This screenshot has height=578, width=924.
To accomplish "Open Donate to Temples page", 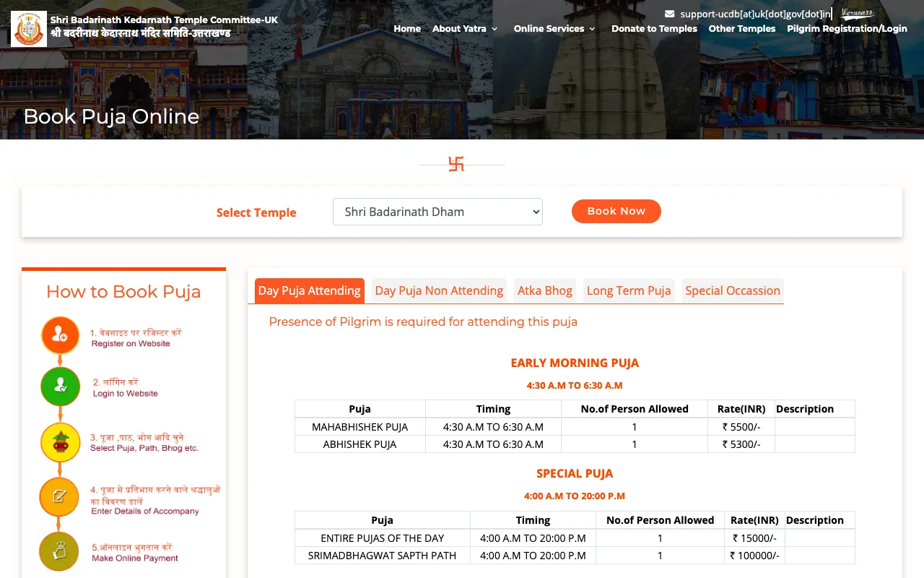I will 654,29.
